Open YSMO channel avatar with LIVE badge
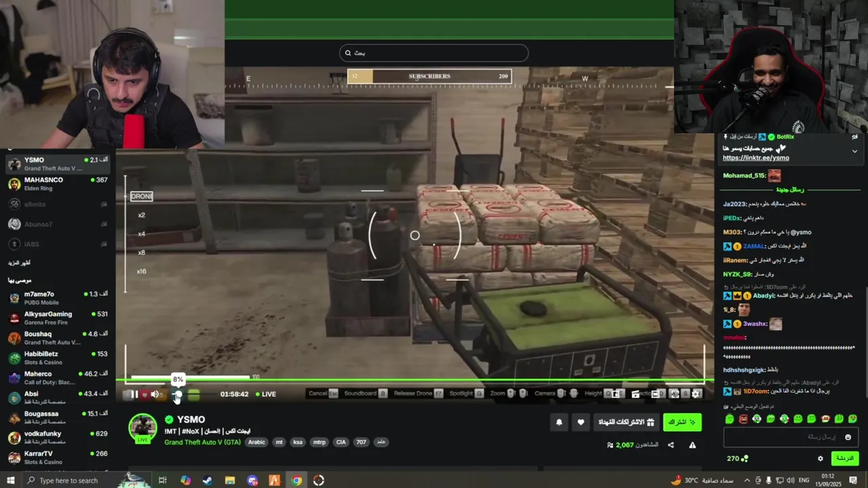868x488 pixels. pyautogui.click(x=143, y=429)
